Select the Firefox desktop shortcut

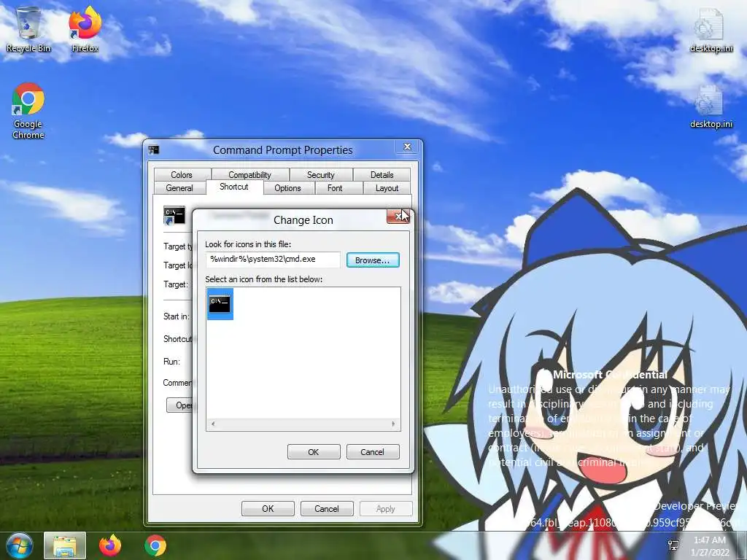pyautogui.click(x=85, y=29)
